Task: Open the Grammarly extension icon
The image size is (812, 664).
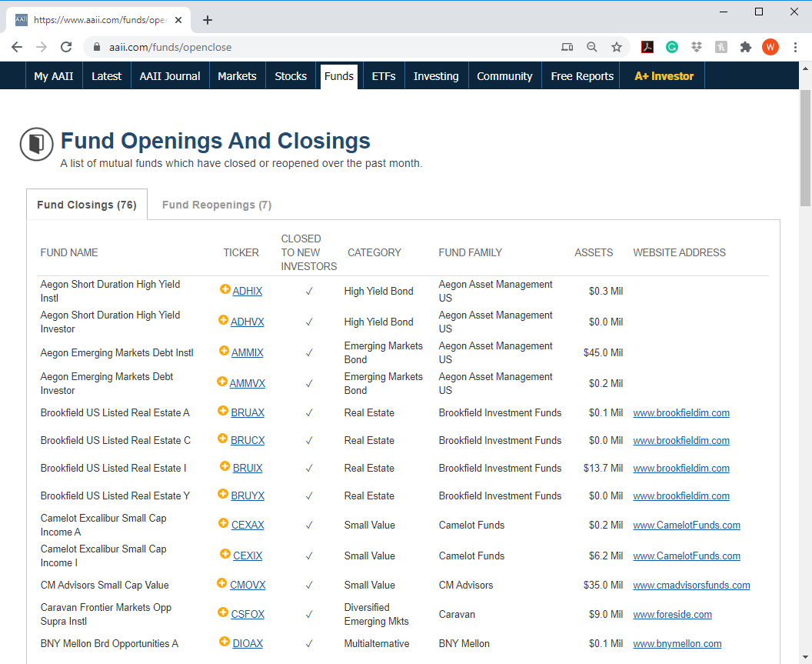Action: coord(672,47)
